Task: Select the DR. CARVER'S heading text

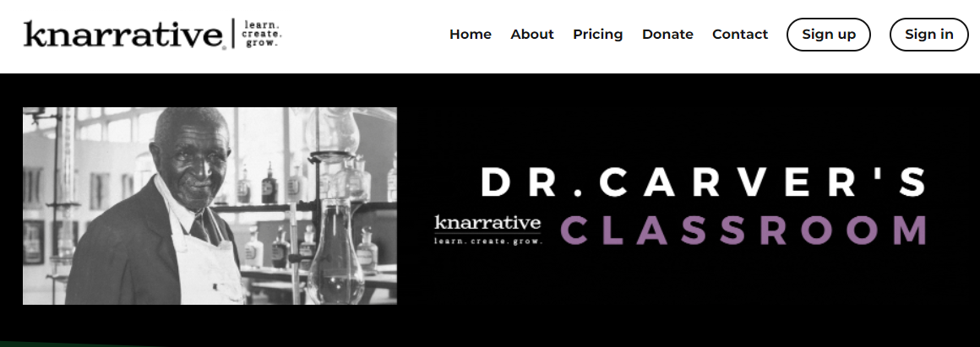Action: pos(703,182)
